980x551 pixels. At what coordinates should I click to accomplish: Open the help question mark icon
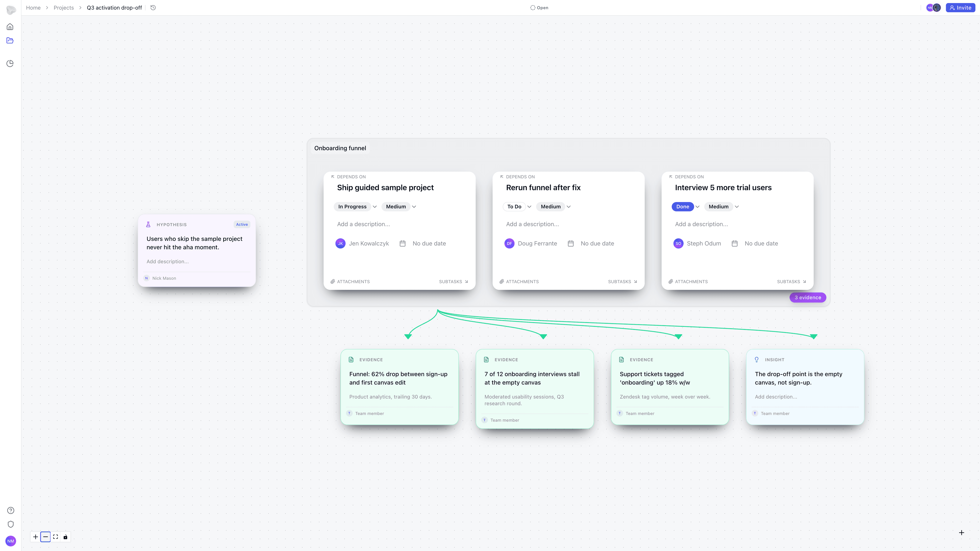(x=11, y=510)
